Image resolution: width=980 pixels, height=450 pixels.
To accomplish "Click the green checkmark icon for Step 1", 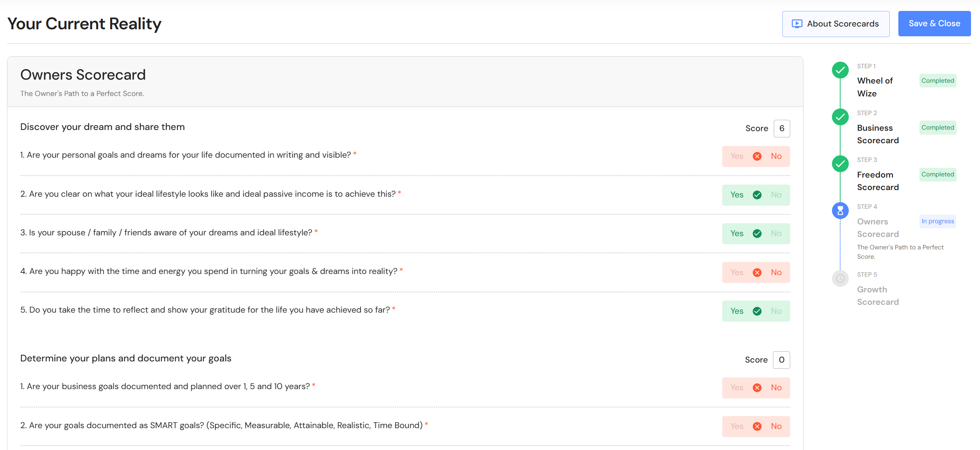I will point(840,70).
